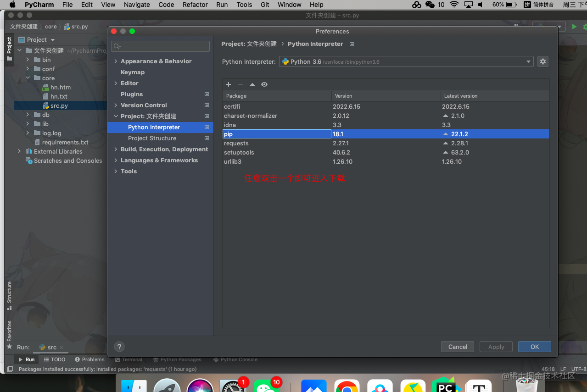Click the help question mark button
Viewport: 587px width, 392px height.
[119, 347]
